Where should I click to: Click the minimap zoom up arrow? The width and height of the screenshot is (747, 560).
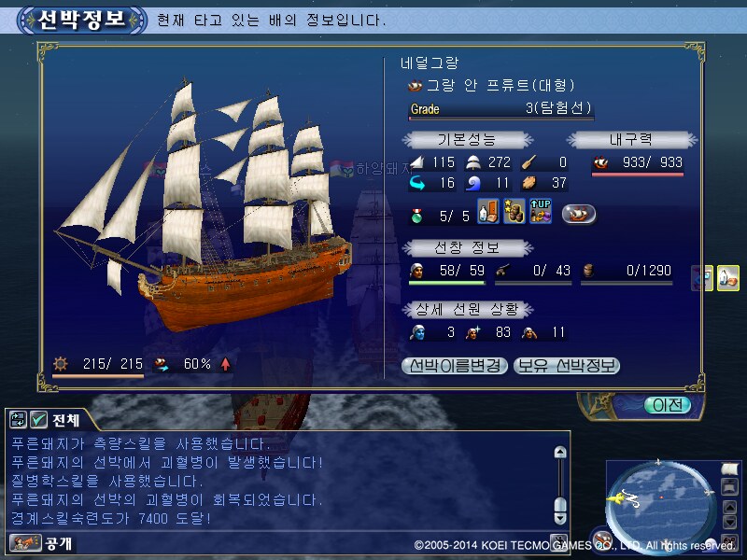tap(729, 507)
